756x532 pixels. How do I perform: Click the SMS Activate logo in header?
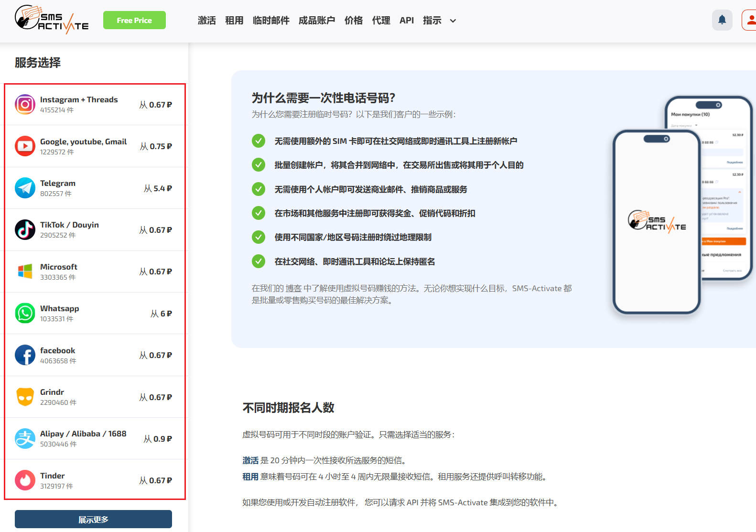pyautogui.click(x=52, y=20)
